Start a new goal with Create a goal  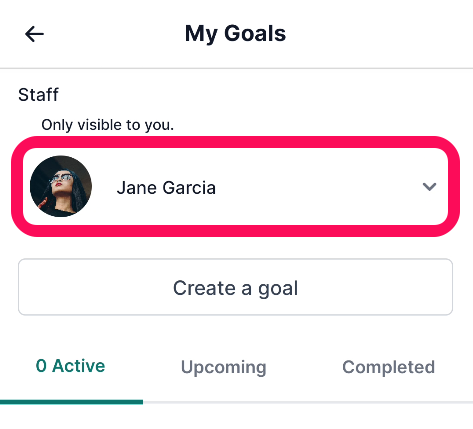236,287
